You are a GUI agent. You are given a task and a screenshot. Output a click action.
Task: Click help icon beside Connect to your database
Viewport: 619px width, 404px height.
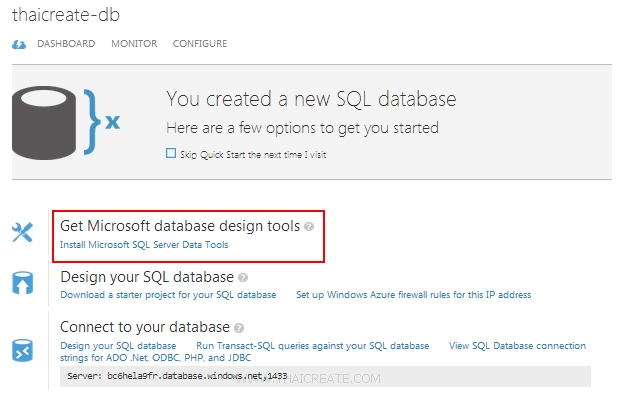(x=239, y=327)
